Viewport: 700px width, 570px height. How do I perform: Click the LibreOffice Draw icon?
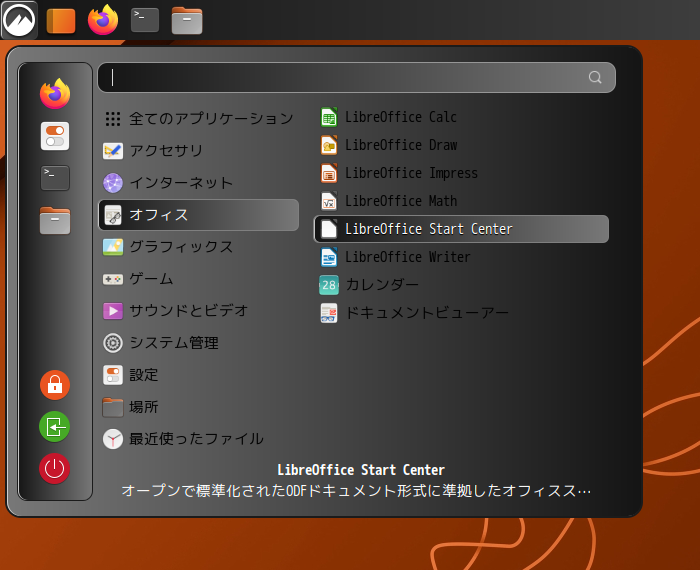coord(329,145)
